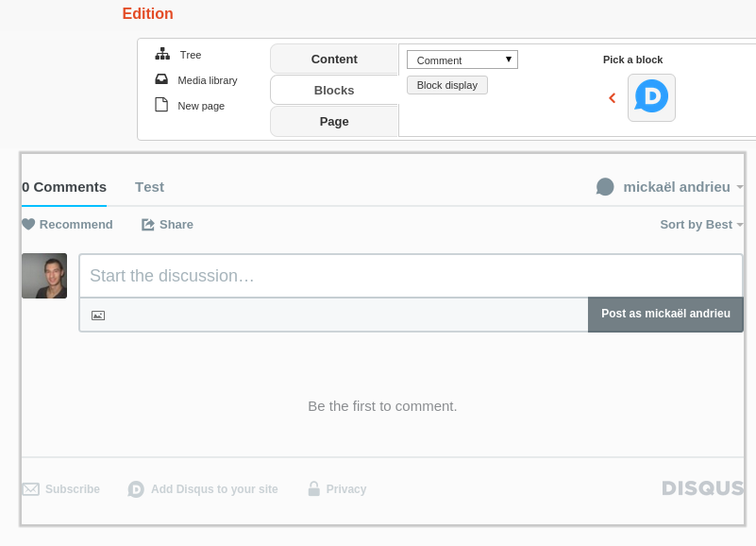Open the Comment block type dropdown
Screen dimensions: 756x546
point(462,60)
